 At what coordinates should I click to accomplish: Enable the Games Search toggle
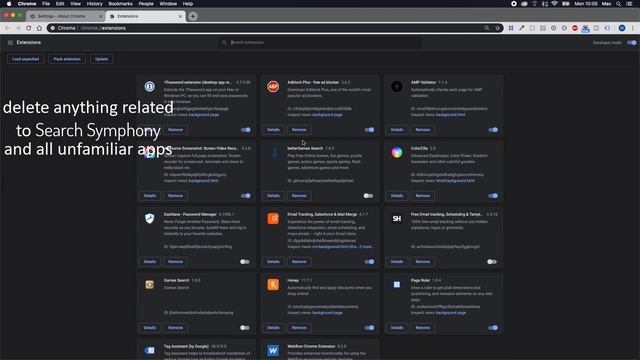pos(244,328)
